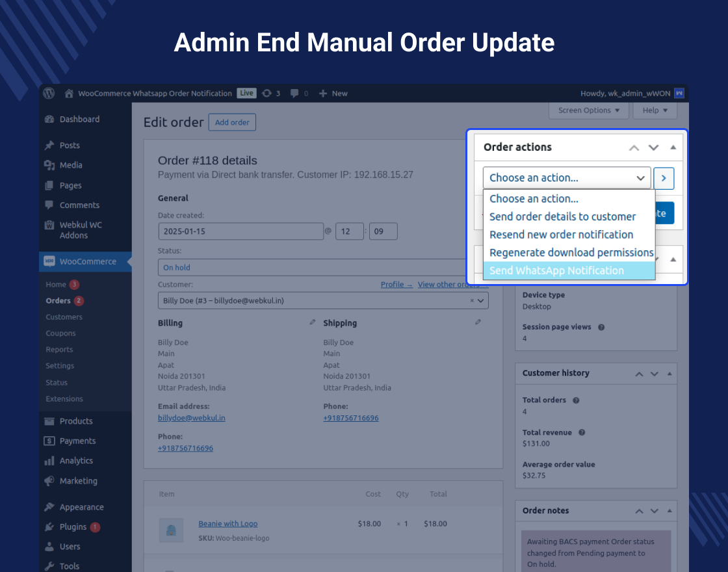Clear the selected customer with the x
728x572 pixels.
(472, 301)
